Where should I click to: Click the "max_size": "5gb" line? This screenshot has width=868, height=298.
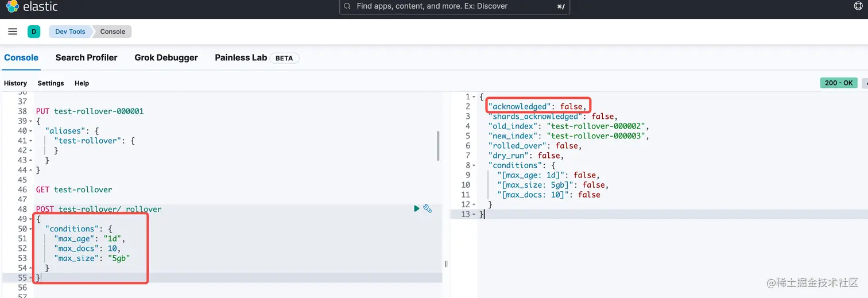92,258
